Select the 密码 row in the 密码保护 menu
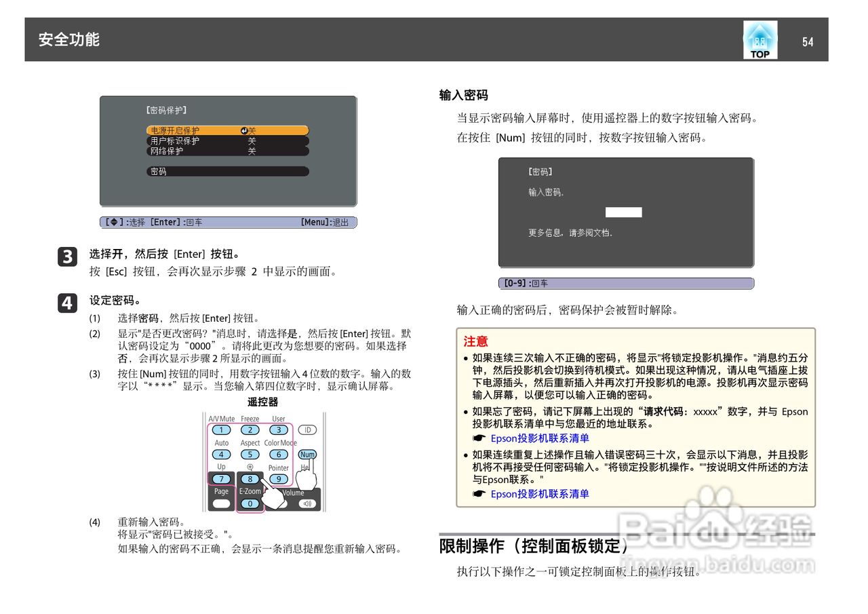This screenshot has height=614, width=868. [228, 172]
